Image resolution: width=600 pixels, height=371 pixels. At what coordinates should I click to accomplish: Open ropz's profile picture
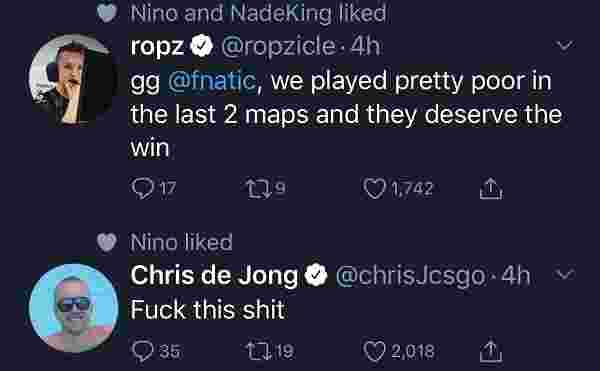(73, 80)
